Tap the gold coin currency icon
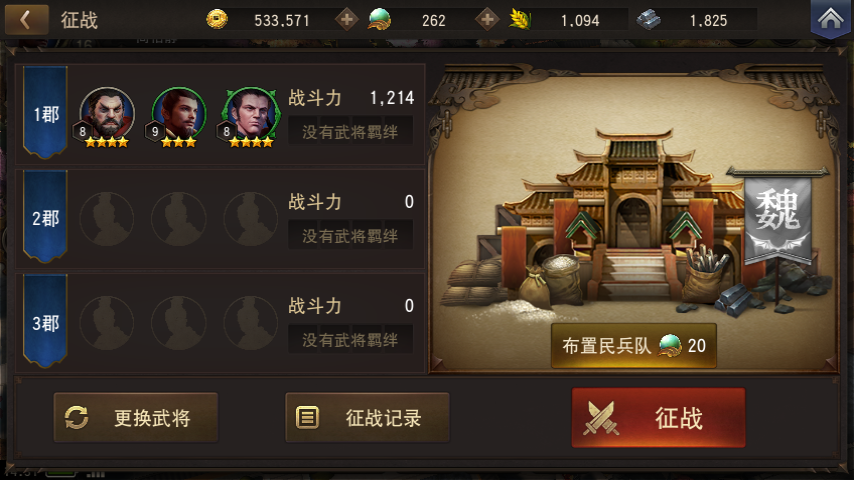This screenshot has width=854, height=480. 217,20
